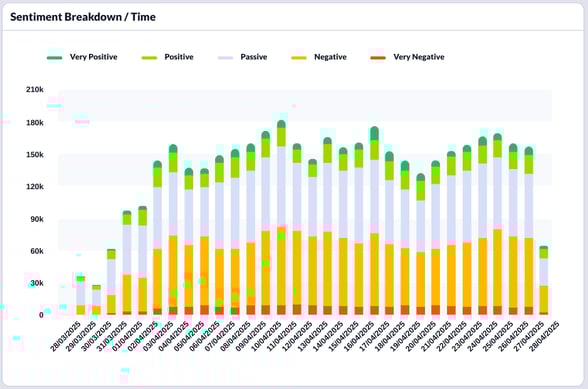588x389 pixels.
Task: Select the tallest bar on 11/04/2025
Action: pos(281,218)
